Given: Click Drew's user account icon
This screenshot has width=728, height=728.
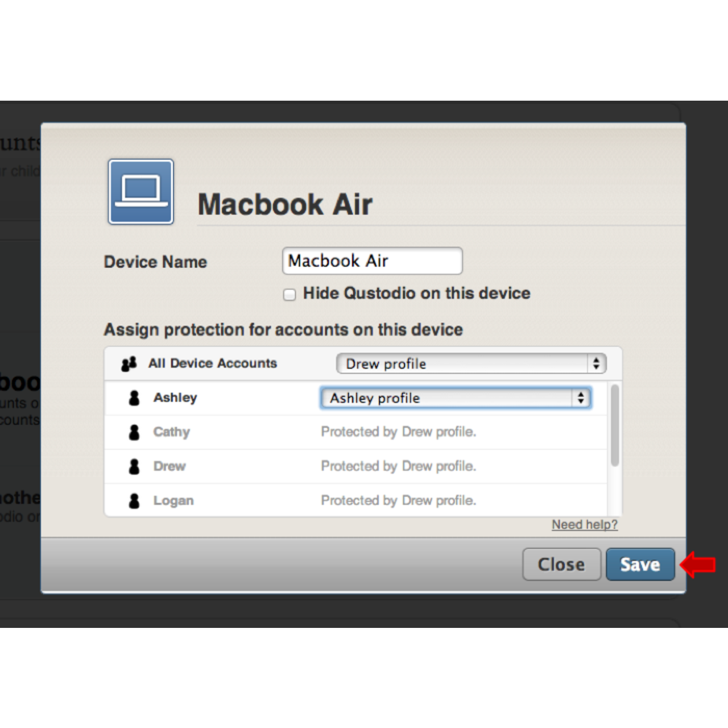Looking at the screenshot, I should click(x=134, y=466).
